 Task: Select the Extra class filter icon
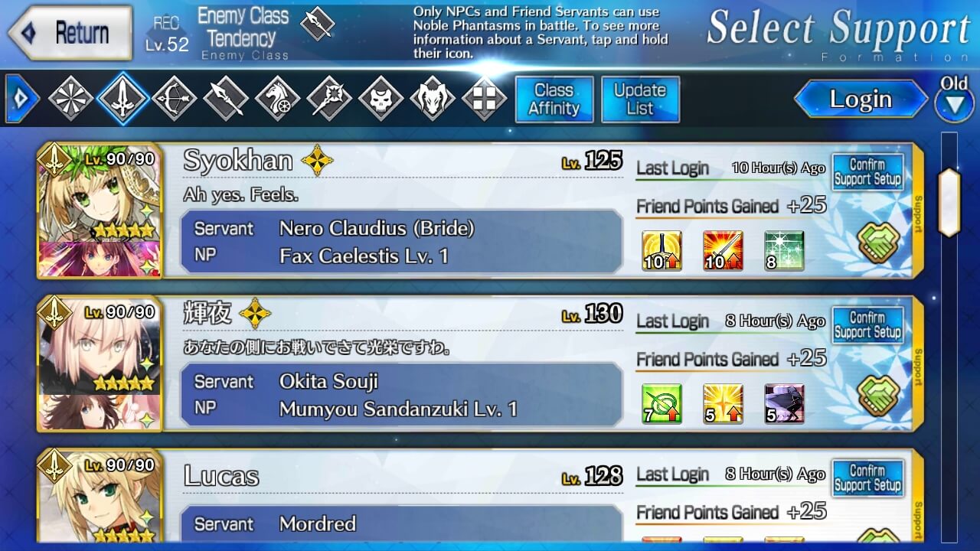coord(484,99)
